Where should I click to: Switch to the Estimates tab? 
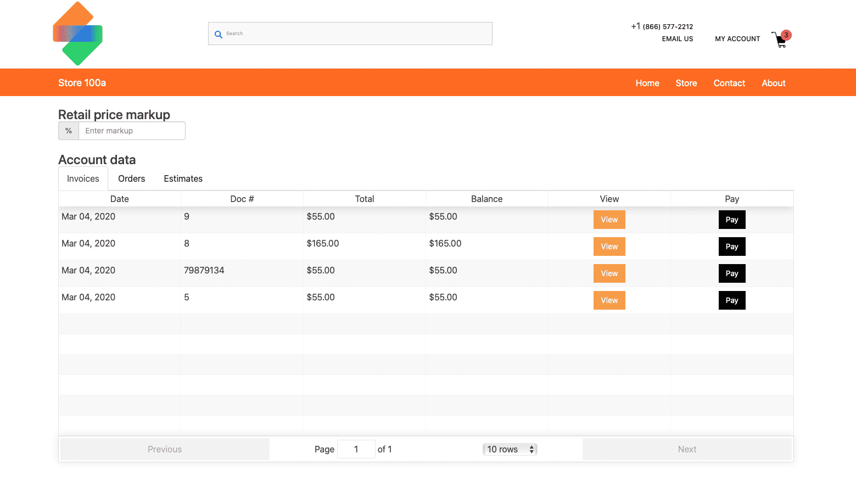(183, 178)
